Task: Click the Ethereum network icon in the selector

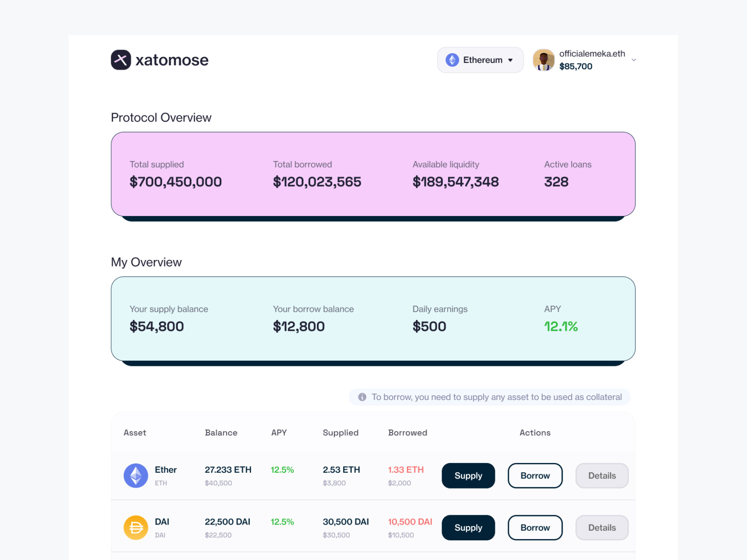Action: click(x=452, y=60)
